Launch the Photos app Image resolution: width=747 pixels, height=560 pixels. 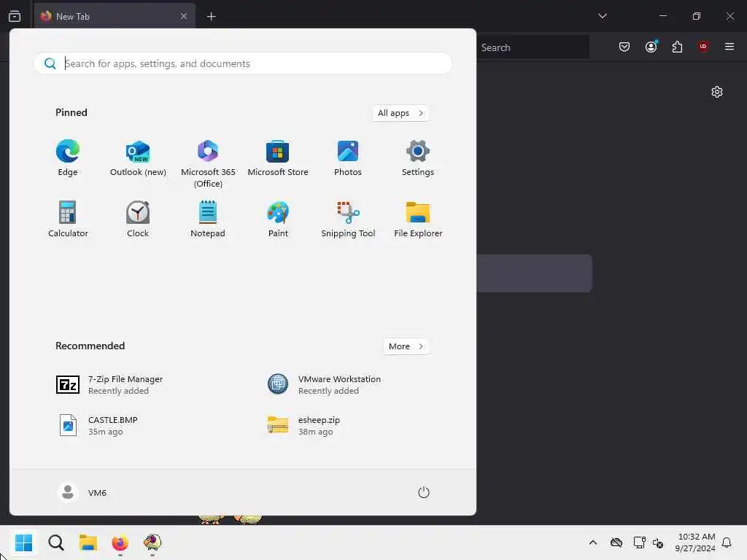(x=348, y=158)
